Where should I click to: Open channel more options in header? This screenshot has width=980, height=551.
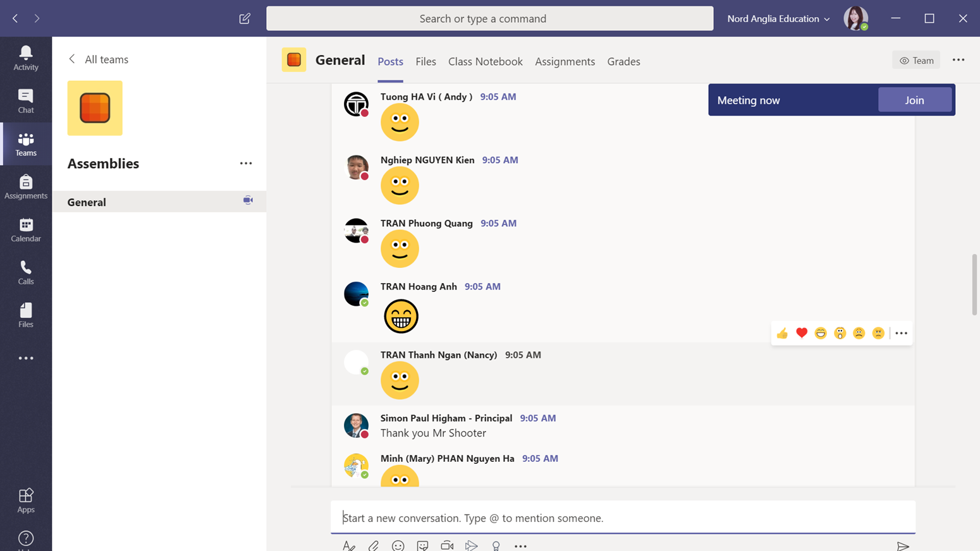click(959, 60)
